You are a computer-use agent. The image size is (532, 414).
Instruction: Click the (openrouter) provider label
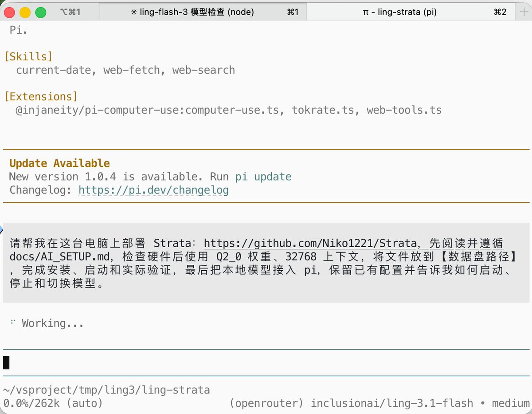point(266,403)
